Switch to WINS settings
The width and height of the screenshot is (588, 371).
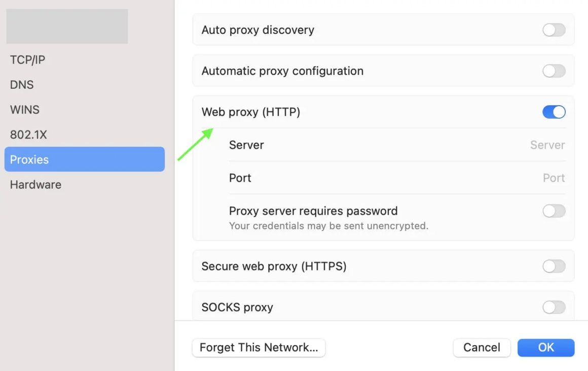point(24,110)
